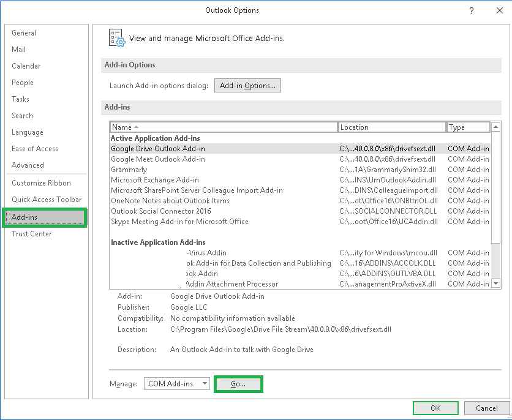The image size is (512, 420).
Task: Open the Tasks category
Action: pyautogui.click(x=20, y=99)
